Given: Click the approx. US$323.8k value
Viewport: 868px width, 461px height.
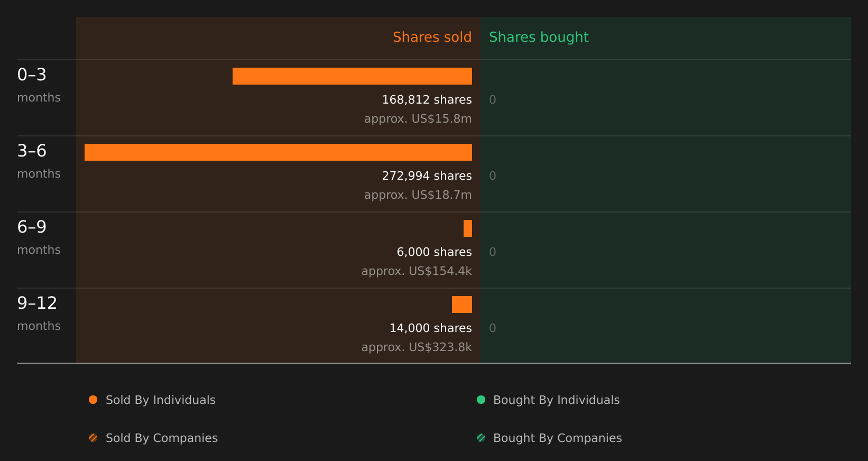Looking at the screenshot, I should 417,347.
